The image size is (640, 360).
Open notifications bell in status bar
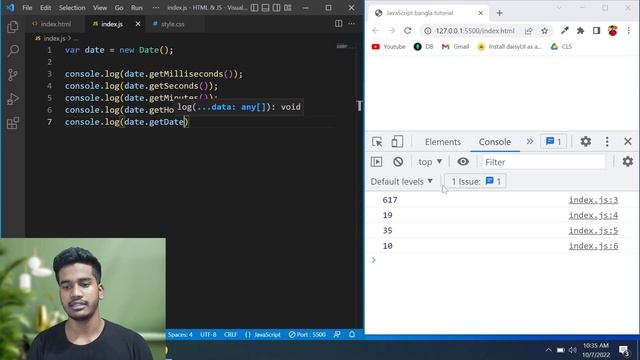352,335
